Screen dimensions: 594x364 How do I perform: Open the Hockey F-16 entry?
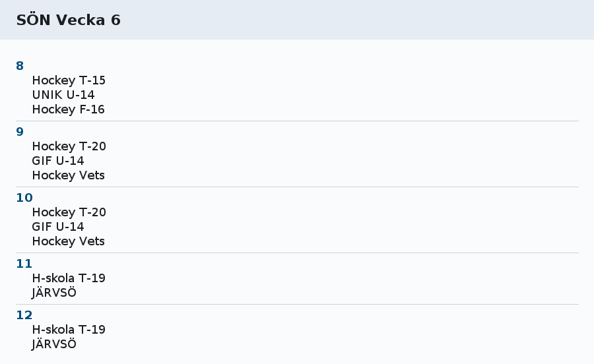point(69,109)
